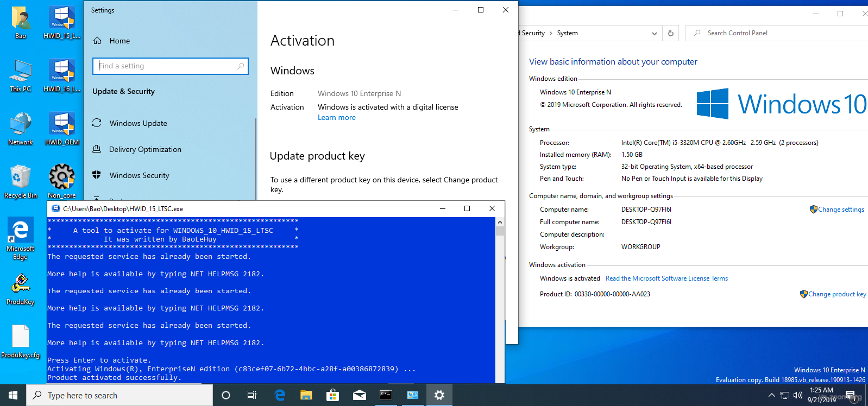Screen dimensions: 868x406
Task: Click taskbar Type here to search box
Action: tap(119, 395)
